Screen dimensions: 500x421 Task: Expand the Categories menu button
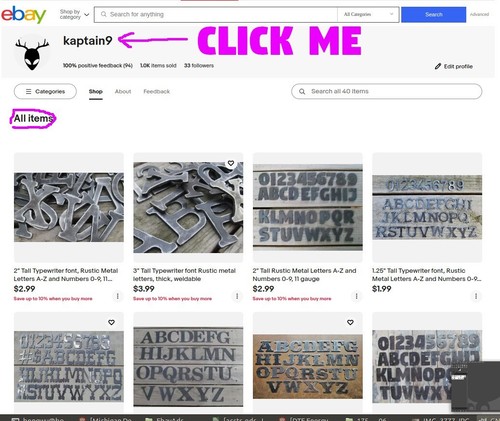point(45,91)
